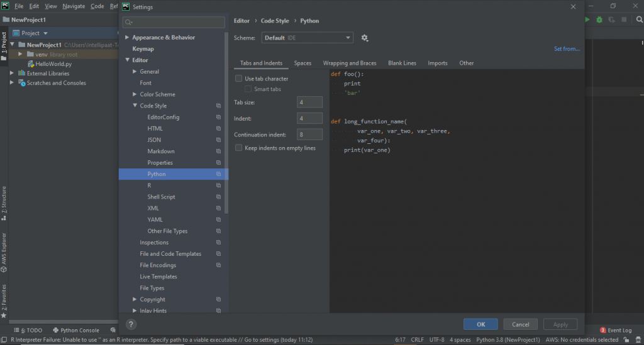
Task: Expand the venv folder in project tree
Action: (20, 54)
